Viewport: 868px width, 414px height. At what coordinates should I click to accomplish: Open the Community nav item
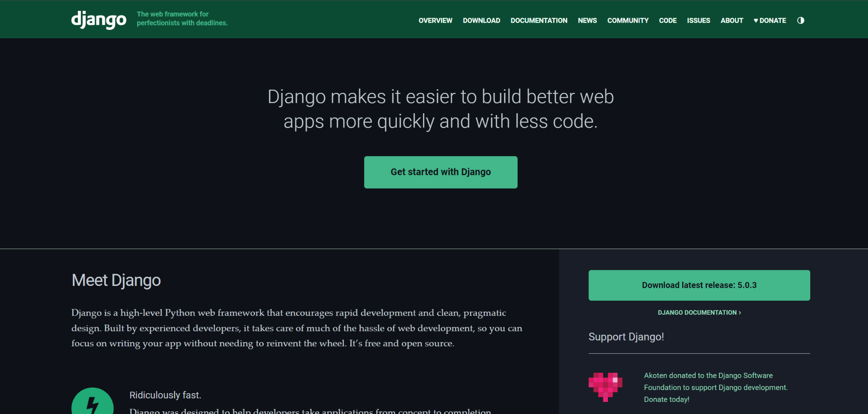coord(627,20)
